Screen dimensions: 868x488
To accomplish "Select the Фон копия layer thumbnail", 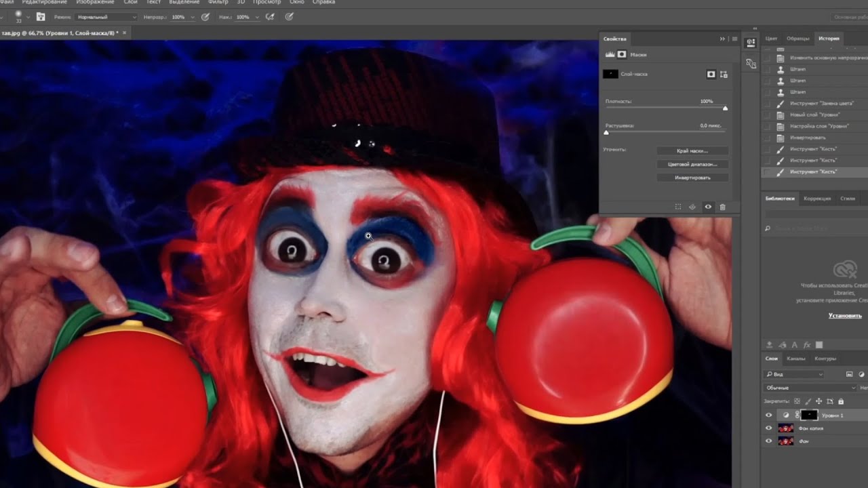I will (786, 428).
